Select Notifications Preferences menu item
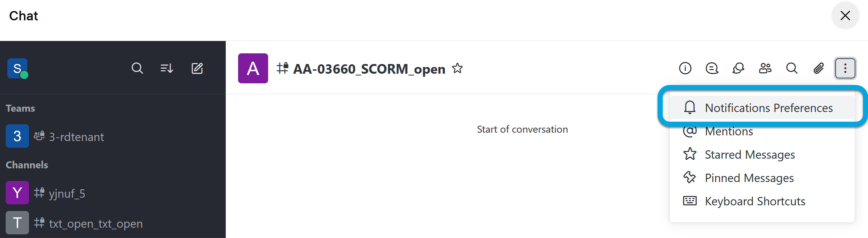868x238 pixels. [768, 108]
